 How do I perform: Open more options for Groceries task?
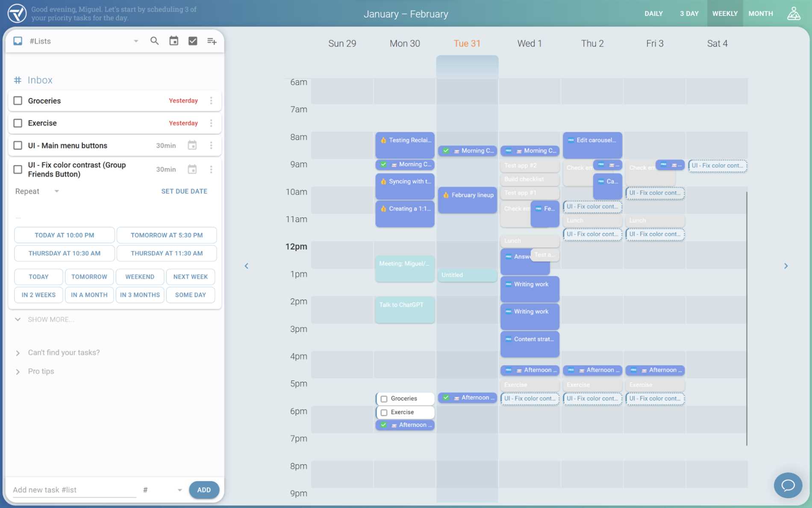point(211,100)
